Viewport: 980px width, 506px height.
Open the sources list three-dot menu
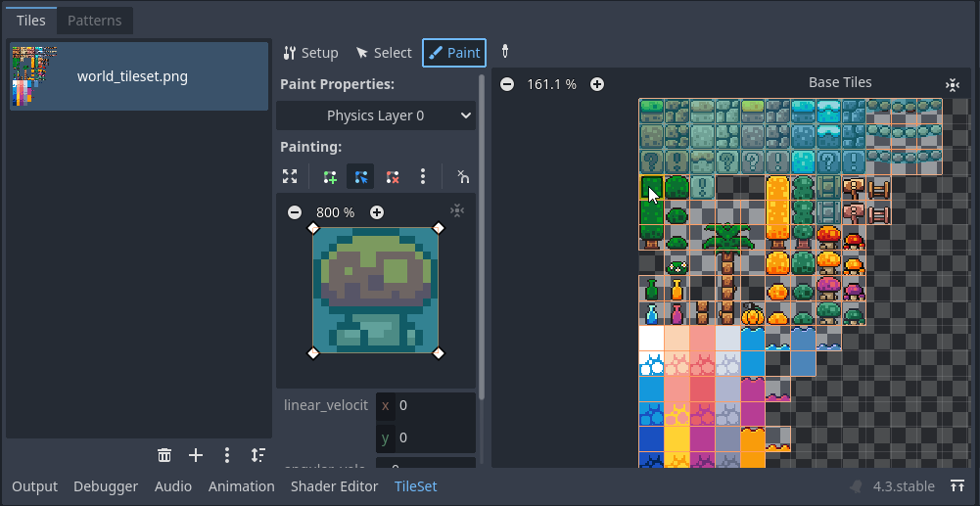[227, 455]
